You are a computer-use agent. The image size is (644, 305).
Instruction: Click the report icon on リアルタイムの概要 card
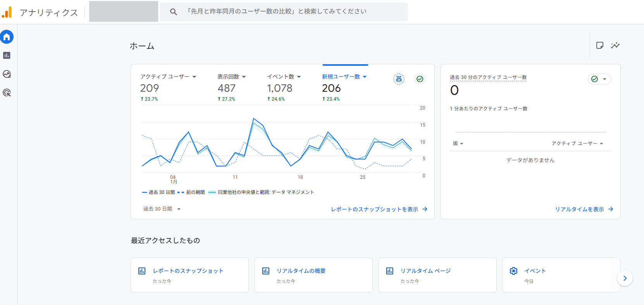tap(266, 271)
